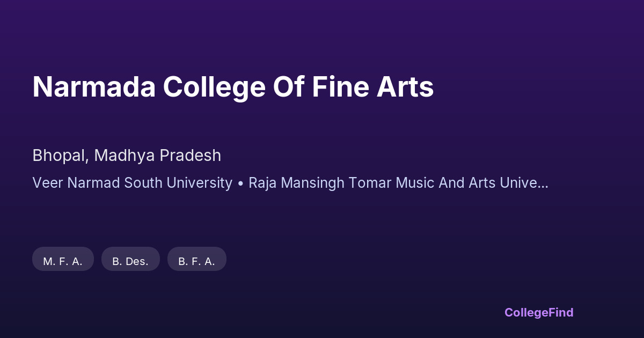Select the M. F. A. course tag
The image size is (644, 338).
63,261
